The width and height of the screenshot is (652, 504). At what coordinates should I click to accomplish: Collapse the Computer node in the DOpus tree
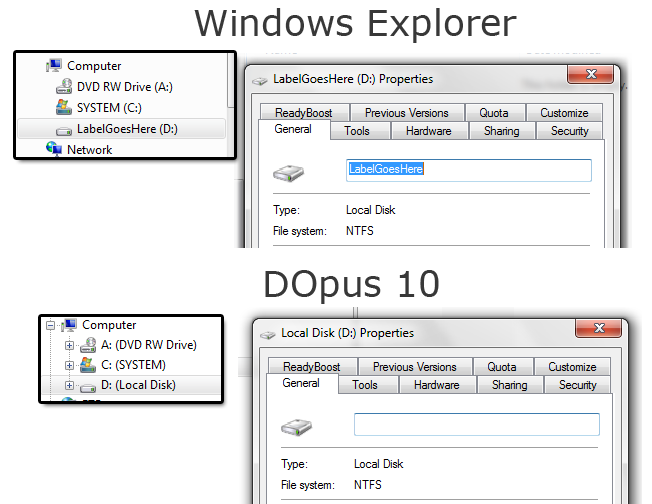pyautogui.click(x=50, y=325)
